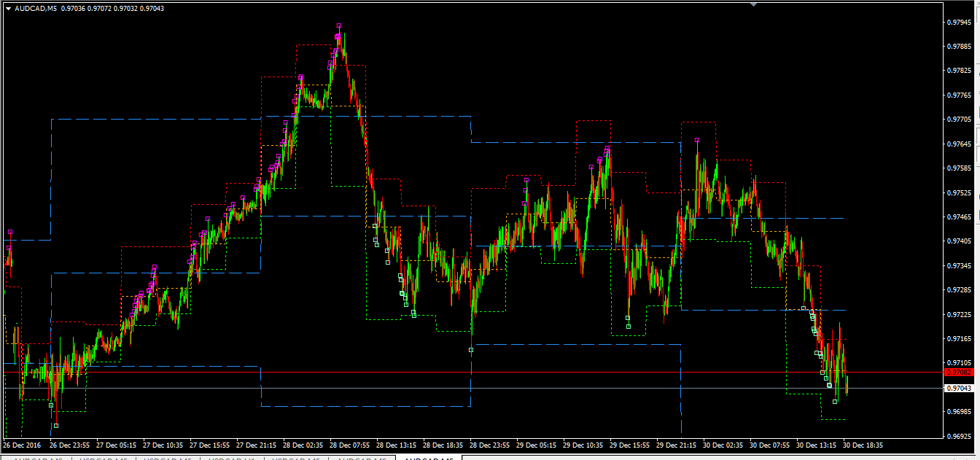Click time axis label 27 Dec 21:15

pyautogui.click(x=257, y=445)
